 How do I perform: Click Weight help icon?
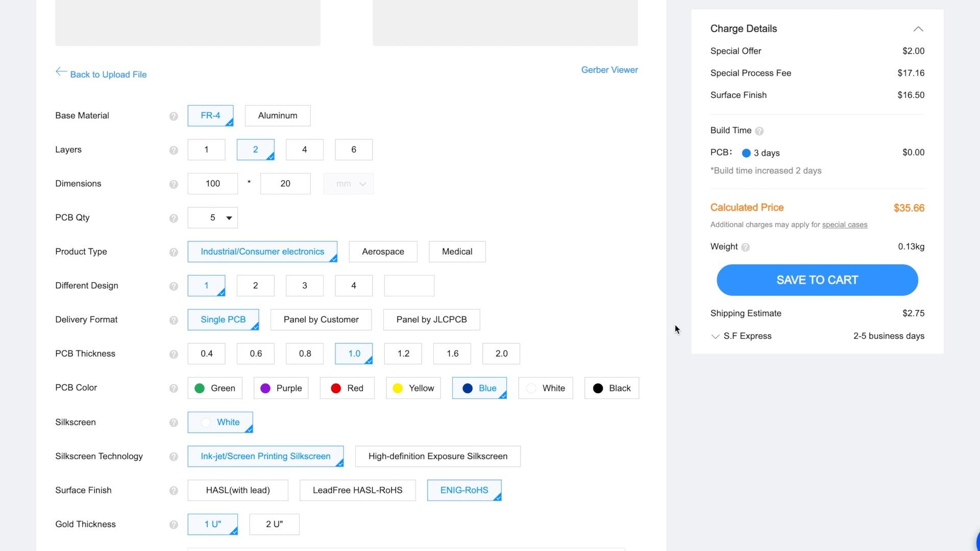[x=745, y=247]
